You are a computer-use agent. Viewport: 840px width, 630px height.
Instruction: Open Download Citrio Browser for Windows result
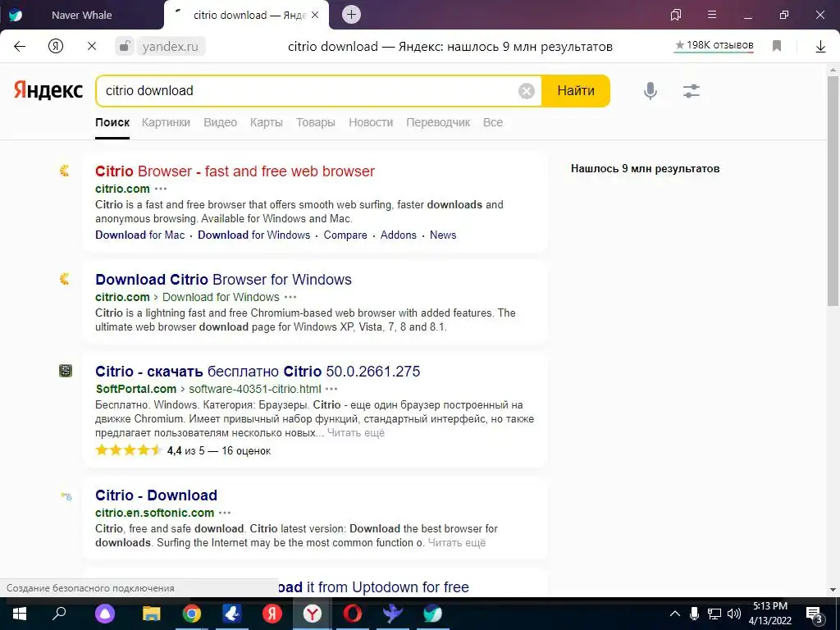pyautogui.click(x=223, y=279)
